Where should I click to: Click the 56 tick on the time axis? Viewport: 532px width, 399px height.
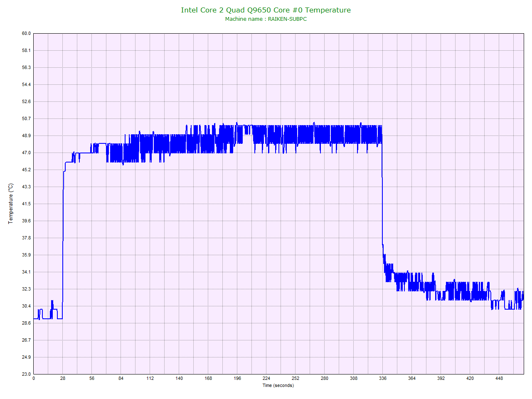[x=92, y=378]
